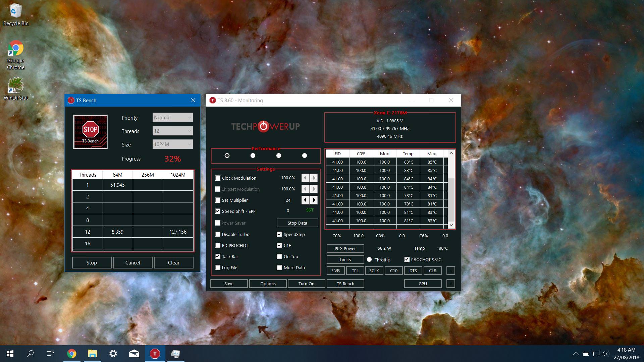This screenshot has width=644, height=362.
Task: Click the Stop Data button
Action: coord(297,223)
